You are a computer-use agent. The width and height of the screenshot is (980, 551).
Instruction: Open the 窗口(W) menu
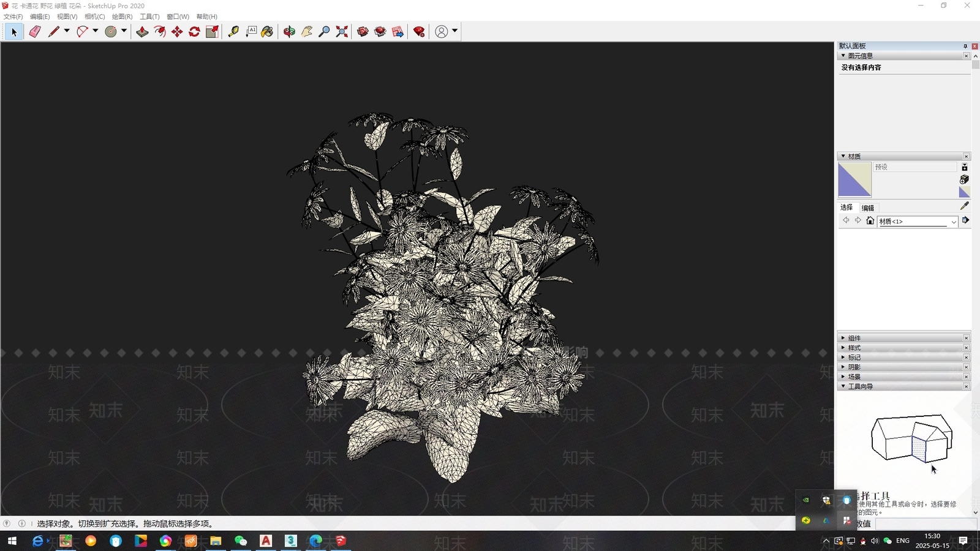point(178,17)
